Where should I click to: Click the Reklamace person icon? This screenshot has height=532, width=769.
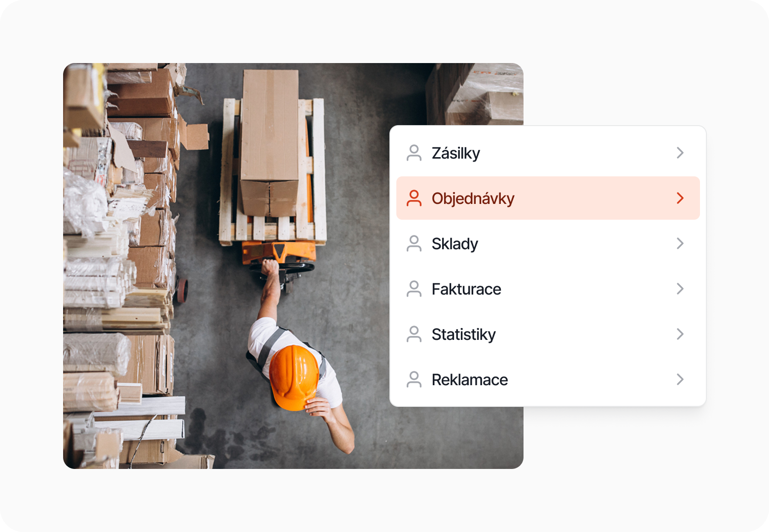tap(414, 380)
